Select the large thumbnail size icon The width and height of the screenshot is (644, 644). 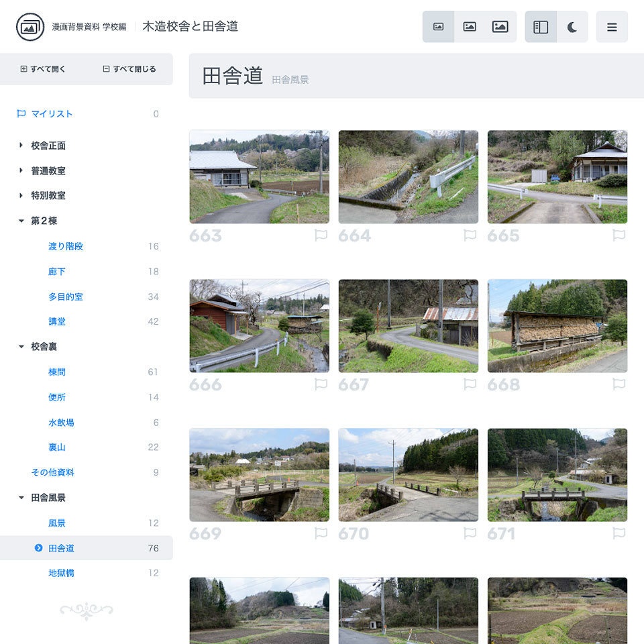(x=500, y=27)
